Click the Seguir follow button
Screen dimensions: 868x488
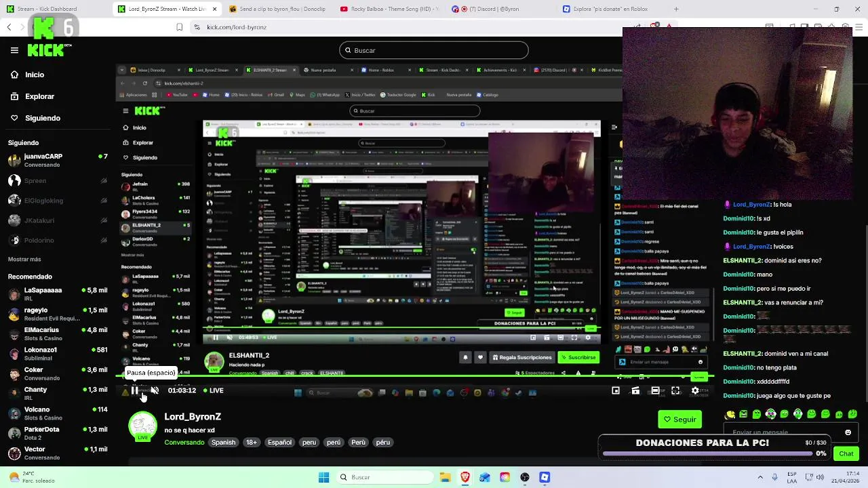click(679, 420)
